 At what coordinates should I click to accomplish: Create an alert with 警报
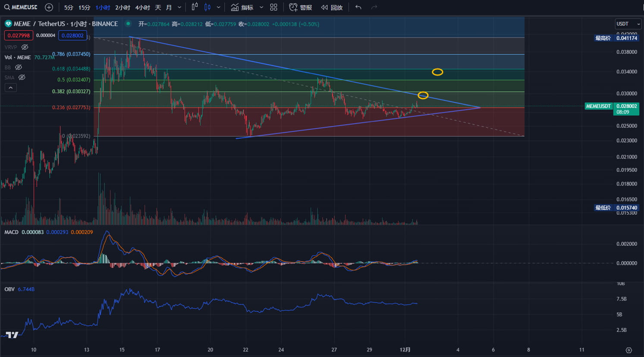pos(301,7)
